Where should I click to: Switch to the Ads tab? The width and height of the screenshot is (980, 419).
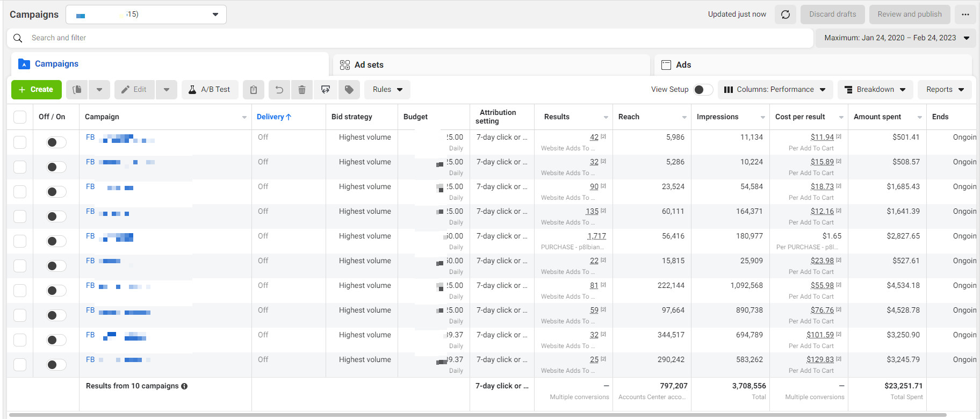tap(813, 65)
